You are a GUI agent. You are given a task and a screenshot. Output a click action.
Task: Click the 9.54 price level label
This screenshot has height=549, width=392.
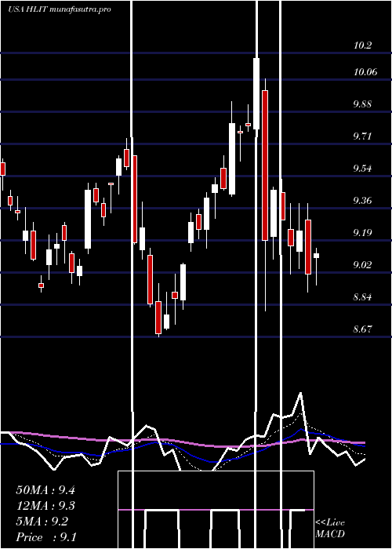tap(364, 169)
